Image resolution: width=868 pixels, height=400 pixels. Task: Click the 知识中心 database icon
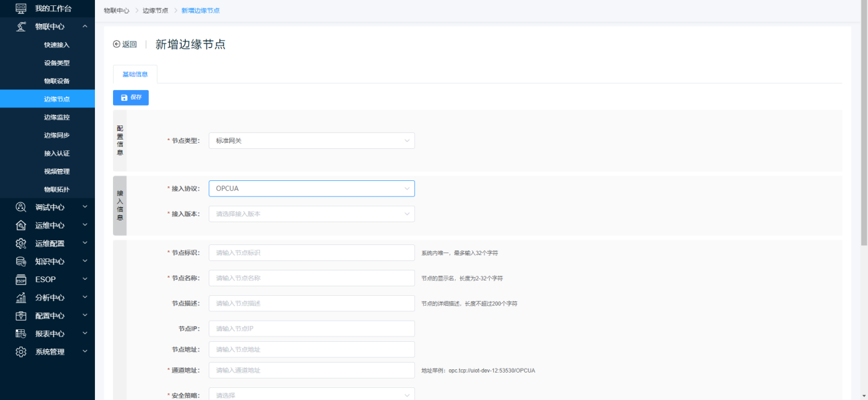coord(21,261)
